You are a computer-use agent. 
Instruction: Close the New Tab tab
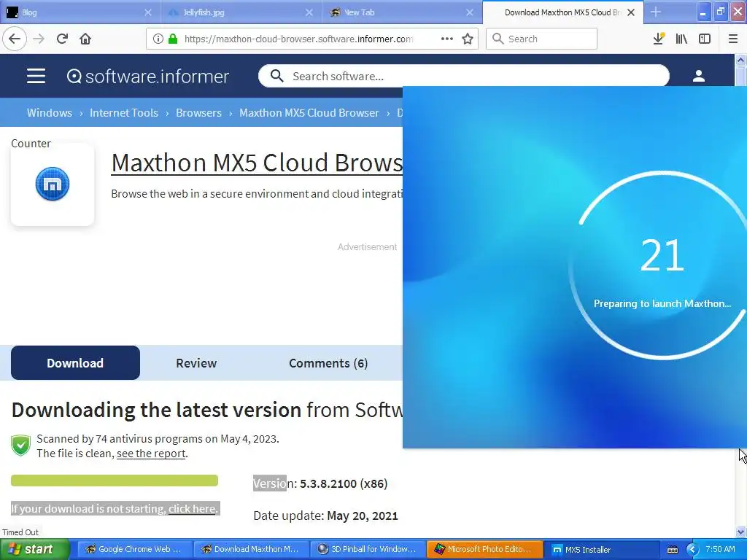[470, 12]
